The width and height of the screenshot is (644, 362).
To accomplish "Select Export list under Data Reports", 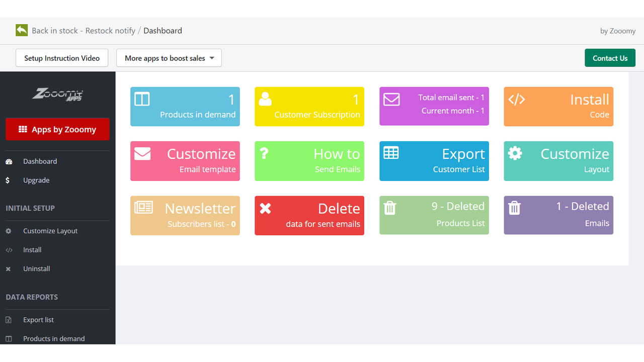I will tap(39, 320).
